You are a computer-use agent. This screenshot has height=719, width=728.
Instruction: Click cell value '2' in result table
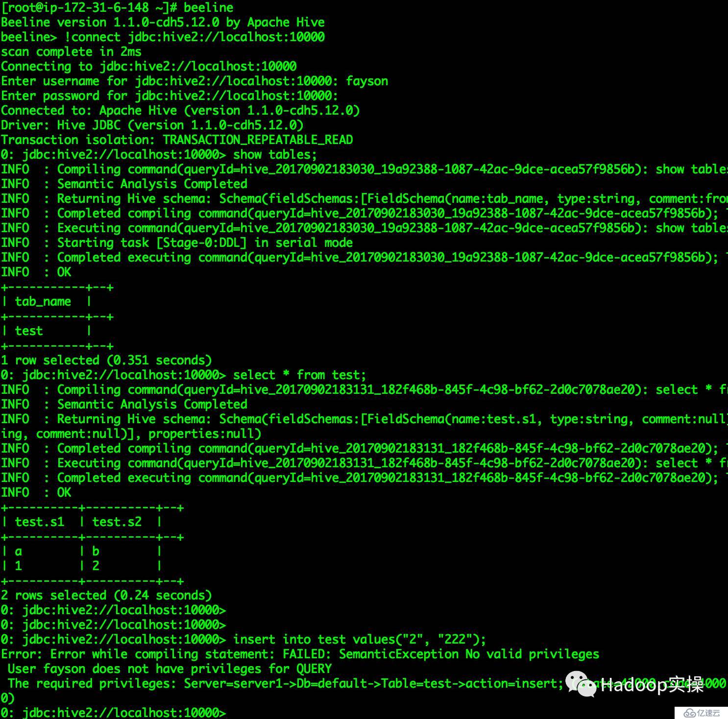(96, 566)
